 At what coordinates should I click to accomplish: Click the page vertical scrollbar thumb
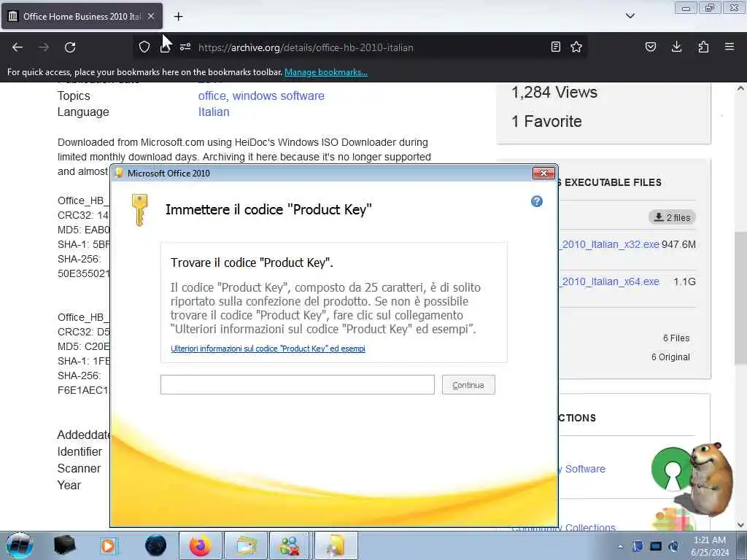pyautogui.click(x=740, y=298)
